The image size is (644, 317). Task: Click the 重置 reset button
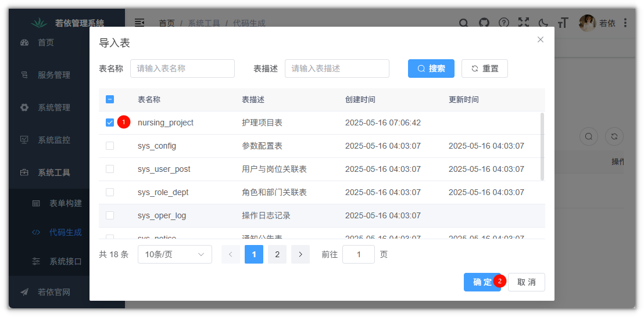[485, 69]
